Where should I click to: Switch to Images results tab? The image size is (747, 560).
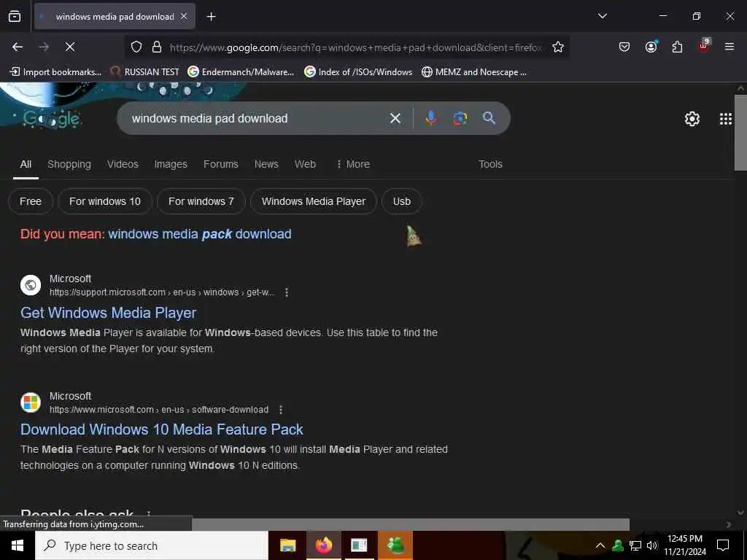click(x=171, y=164)
